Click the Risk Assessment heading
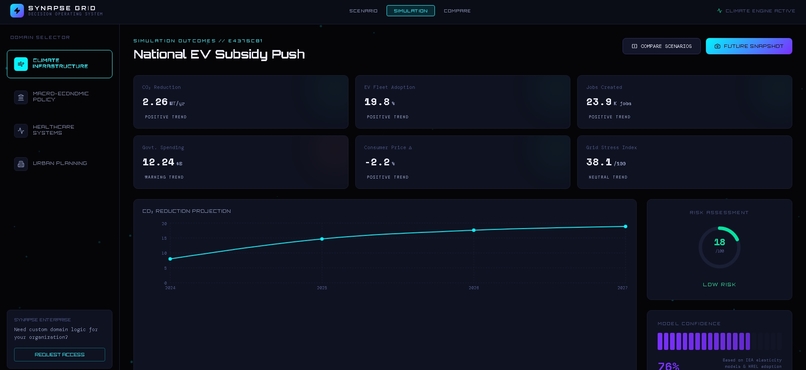 (x=719, y=213)
